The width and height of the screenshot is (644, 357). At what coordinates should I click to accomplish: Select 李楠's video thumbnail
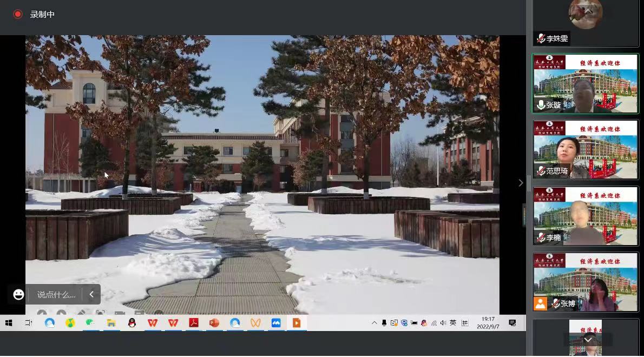coord(585,216)
